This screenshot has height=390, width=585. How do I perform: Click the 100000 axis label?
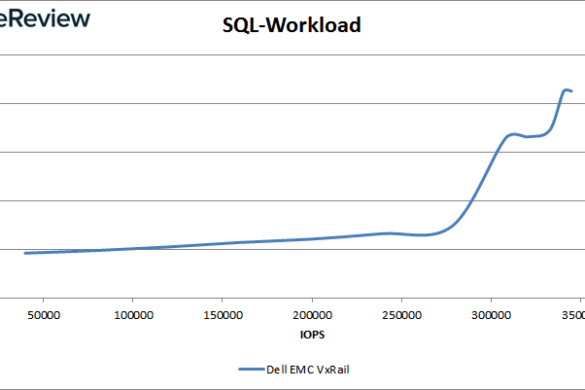pos(134,315)
